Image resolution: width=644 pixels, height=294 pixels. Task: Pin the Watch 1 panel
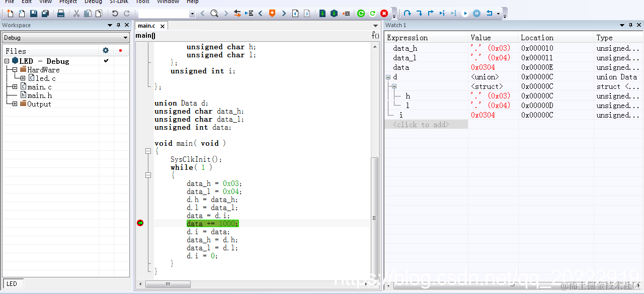(630, 25)
